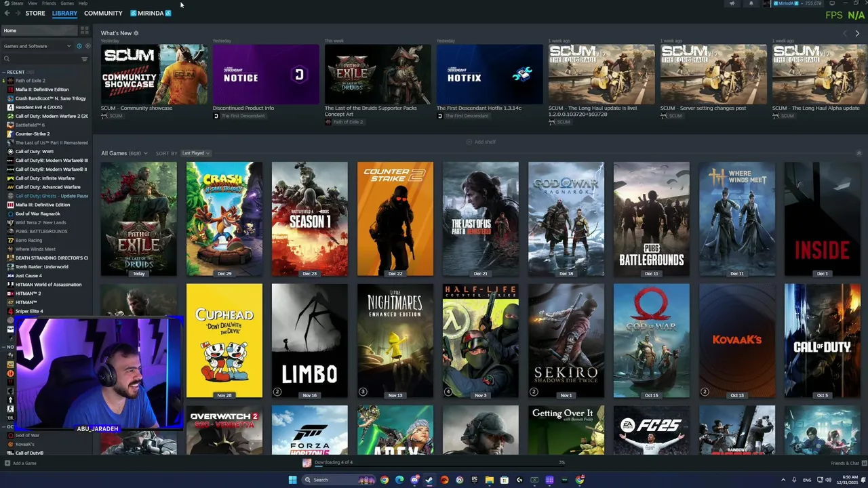Open the Windows Start menu
Image resolution: width=868 pixels, height=488 pixels.
click(x=292, y=480)
